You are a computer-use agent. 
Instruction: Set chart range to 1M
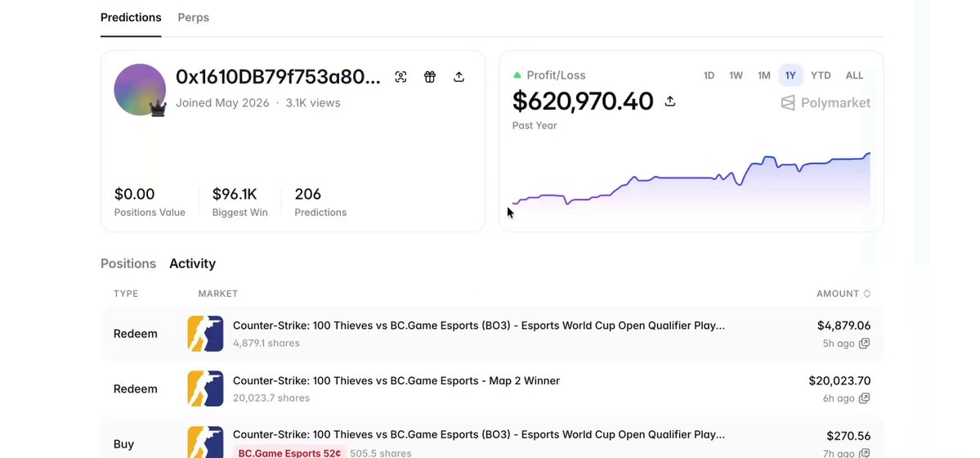[x=763, y=76]
